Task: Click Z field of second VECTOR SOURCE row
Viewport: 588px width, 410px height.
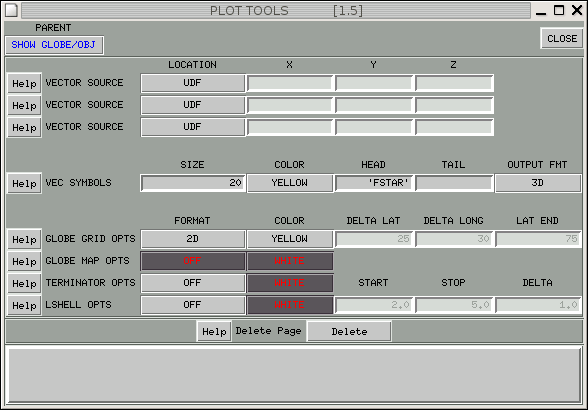Action: (454, 105)
